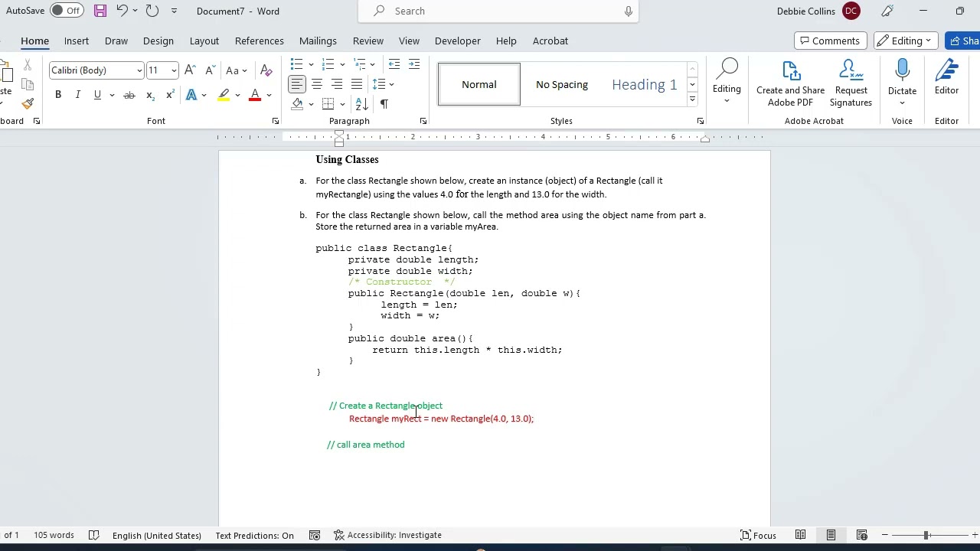Apply yellow text highlight color
980x551 pixels.
coord(224,95)
